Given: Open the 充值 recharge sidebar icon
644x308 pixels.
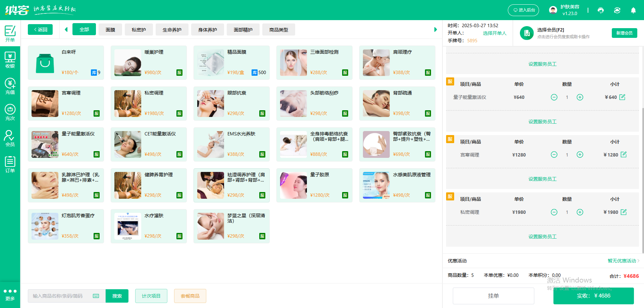Looking at the screenshot, I should tap(10, 86).
